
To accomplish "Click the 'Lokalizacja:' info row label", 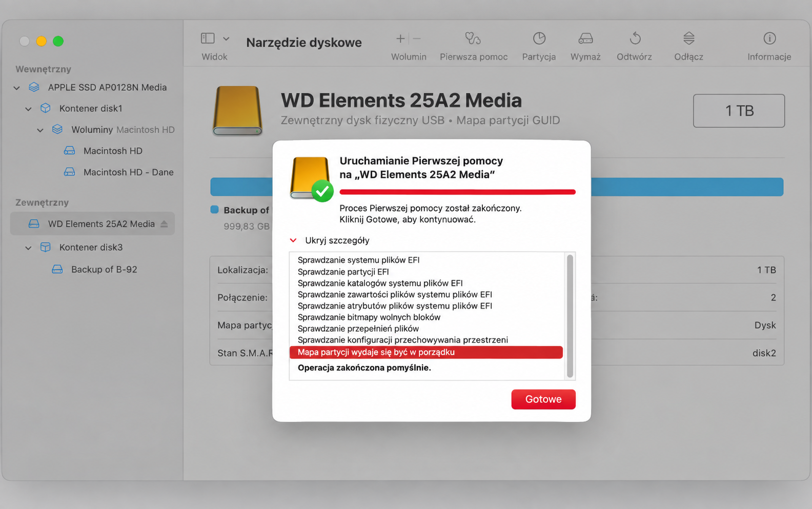I will [x=242, y=270].
